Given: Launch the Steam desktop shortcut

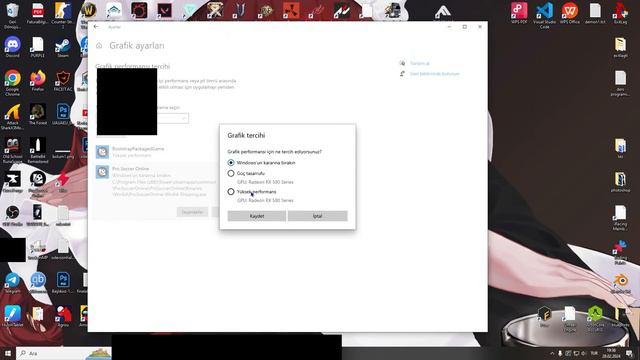Looking at the screenshot, I should pyautogui.click(x=63, y=47).
